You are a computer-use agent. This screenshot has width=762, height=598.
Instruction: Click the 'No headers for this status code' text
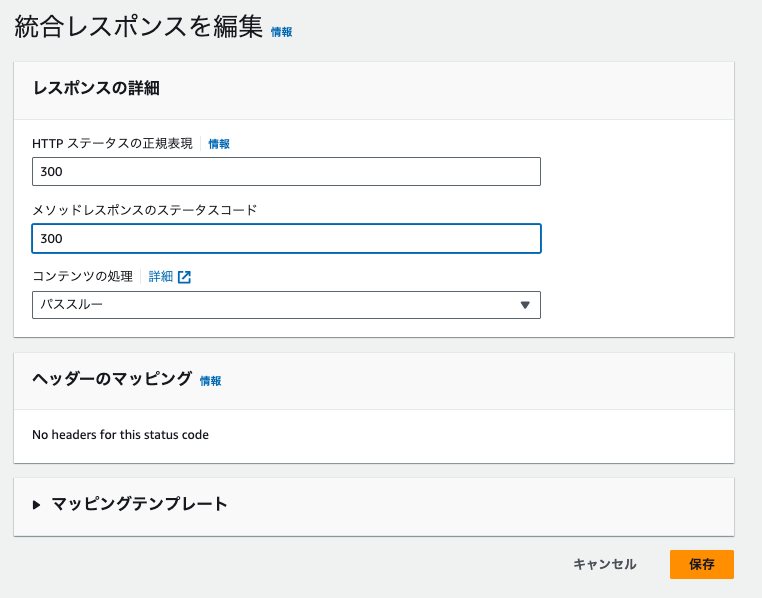click(120, 435)
